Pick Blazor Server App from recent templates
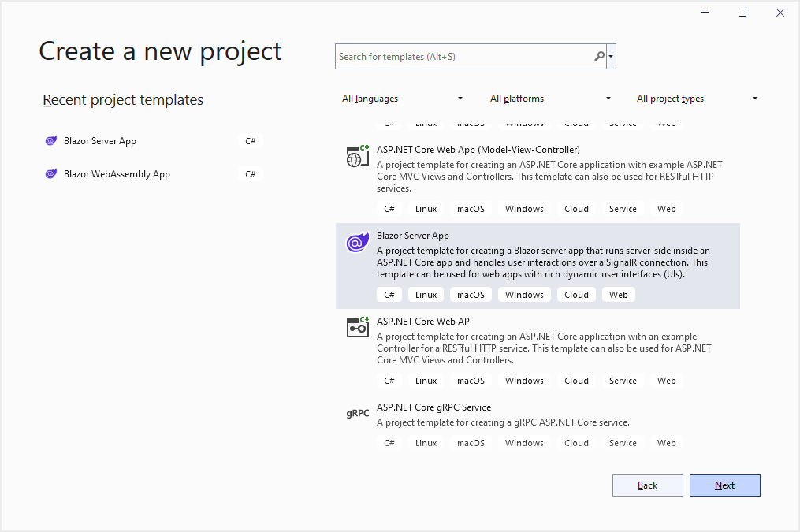 point(100,141)
